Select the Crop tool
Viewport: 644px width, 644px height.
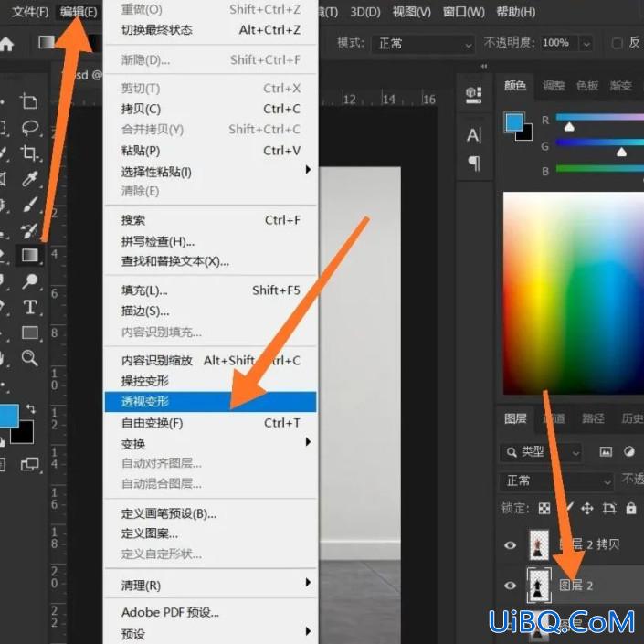point(29,153)
